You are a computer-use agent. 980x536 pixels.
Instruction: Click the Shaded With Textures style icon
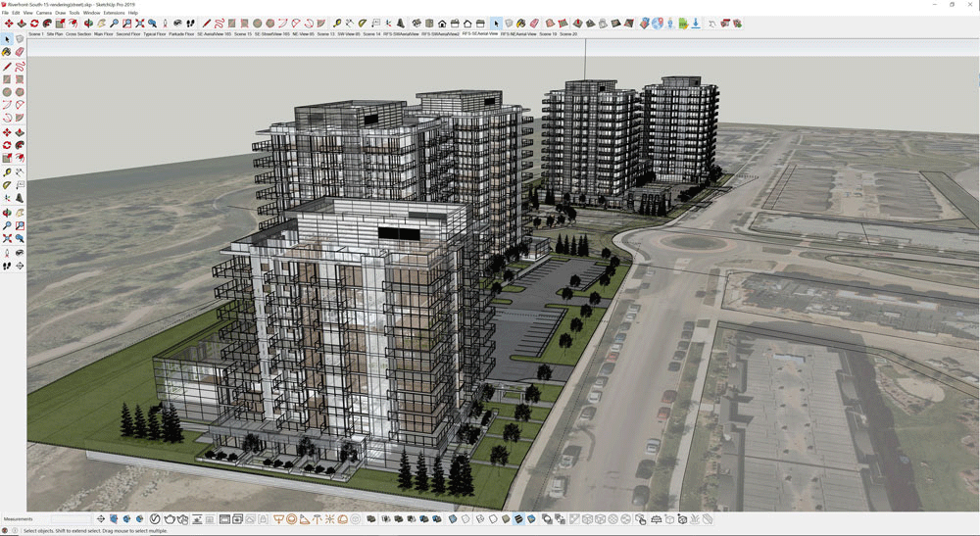point(518,519)
